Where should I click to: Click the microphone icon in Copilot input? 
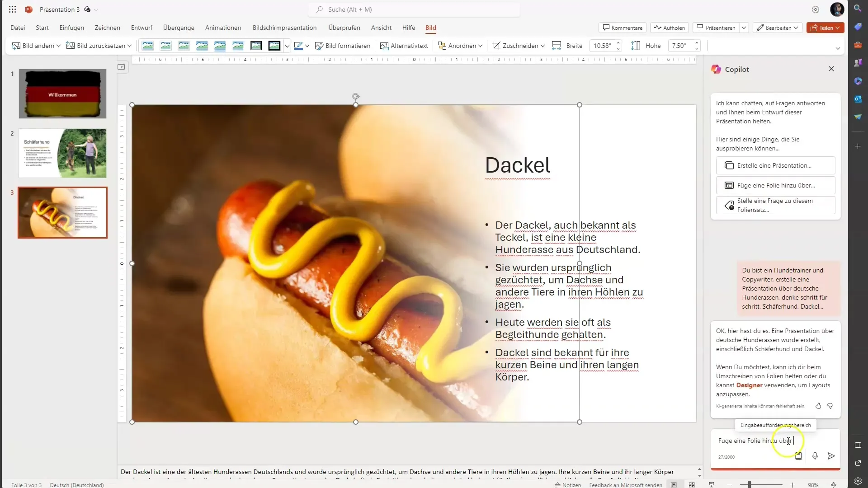(815, 456)
